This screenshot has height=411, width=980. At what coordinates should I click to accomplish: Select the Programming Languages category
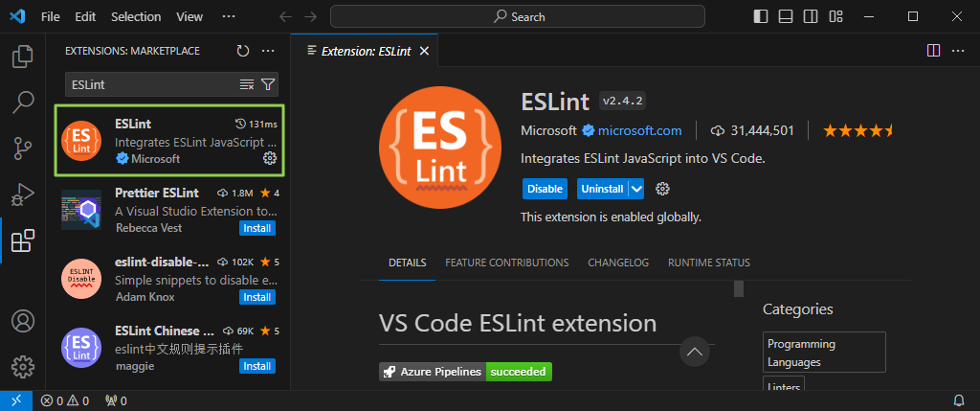pos(824,353)
